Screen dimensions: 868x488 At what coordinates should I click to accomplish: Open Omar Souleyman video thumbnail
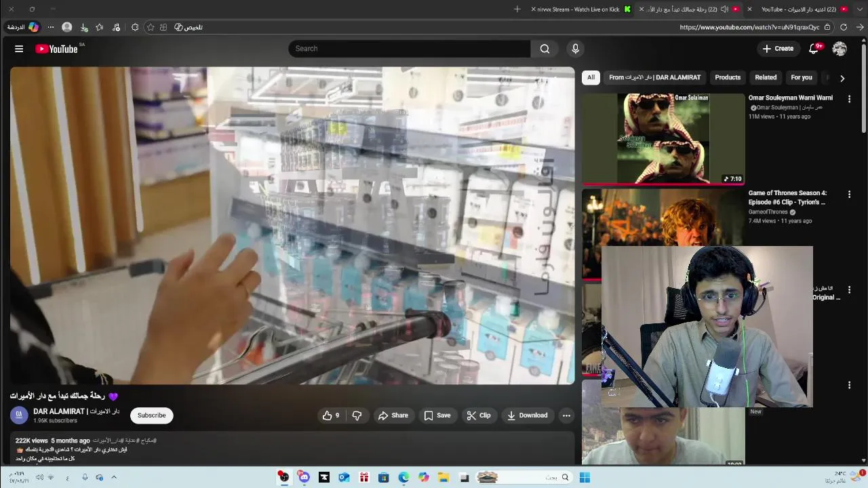(x=663, y=139)
